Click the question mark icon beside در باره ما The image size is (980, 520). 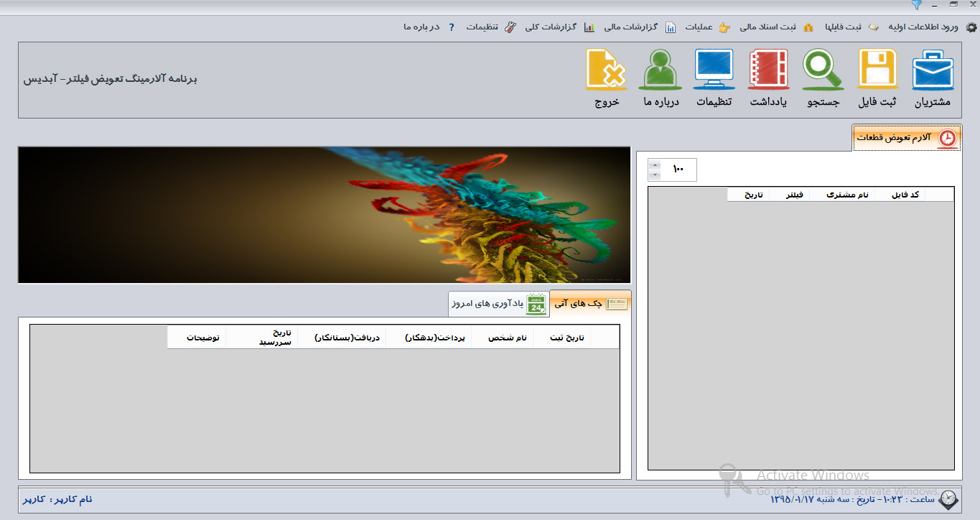(451, 27)
